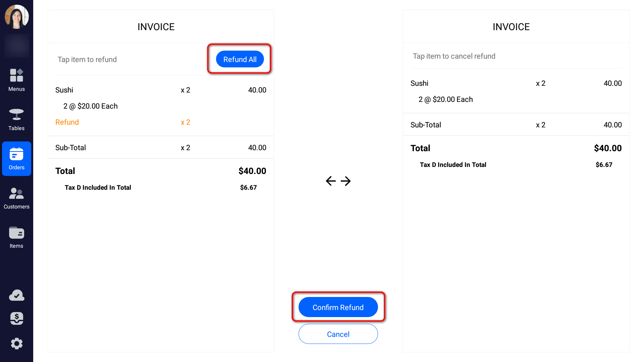Open the Customers section
The image size is (644, 362).
click(16, 198)
